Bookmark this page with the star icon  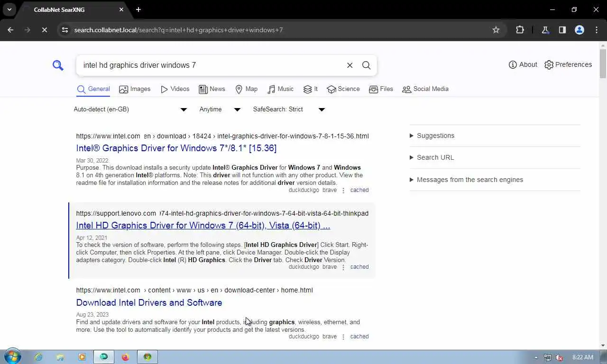[496, 30]
